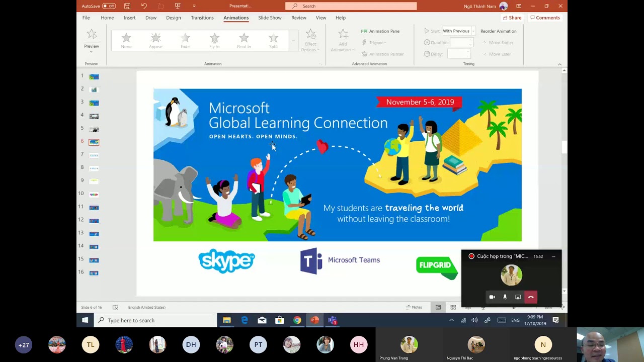Hang up the Teams call
This screenshot has height=362, width=644.
click(531, 297)
